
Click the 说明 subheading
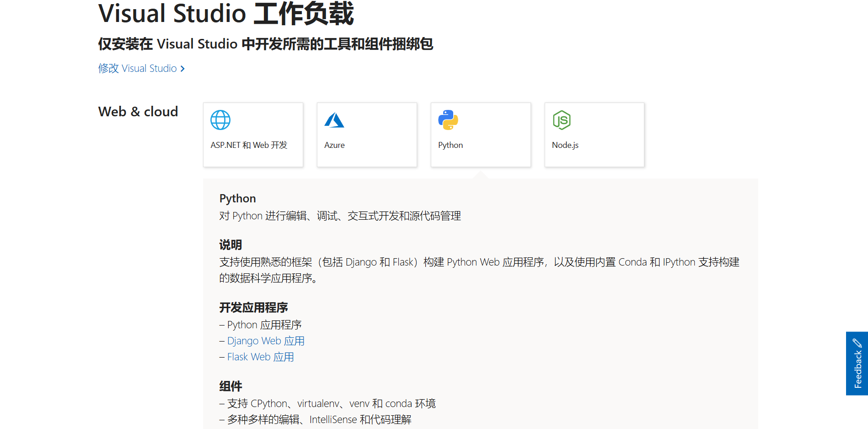230,245
